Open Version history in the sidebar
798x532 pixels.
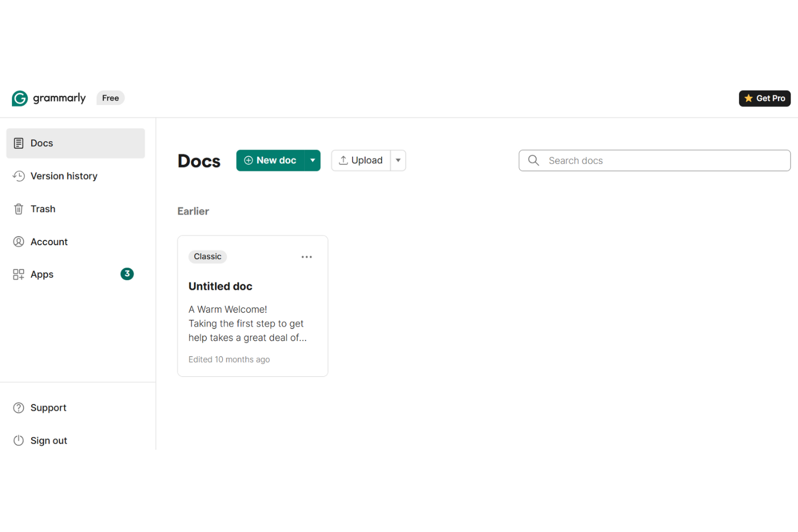click(75, 176)
